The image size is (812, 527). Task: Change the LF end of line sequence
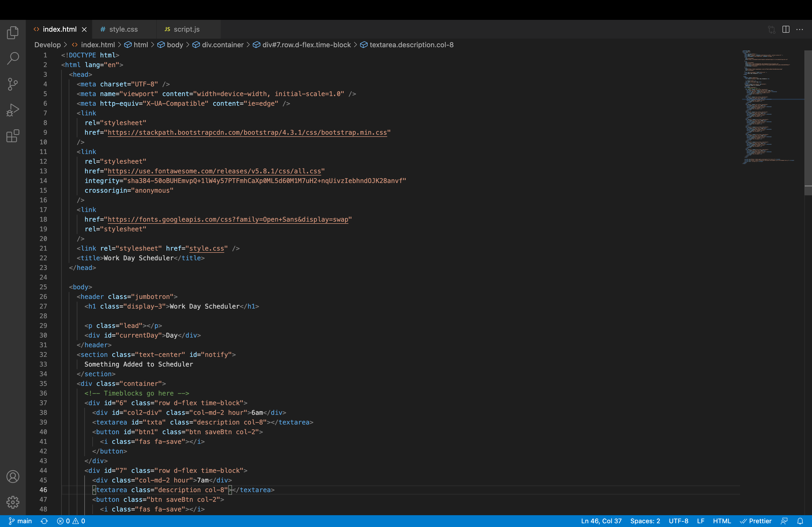point(701,521)
